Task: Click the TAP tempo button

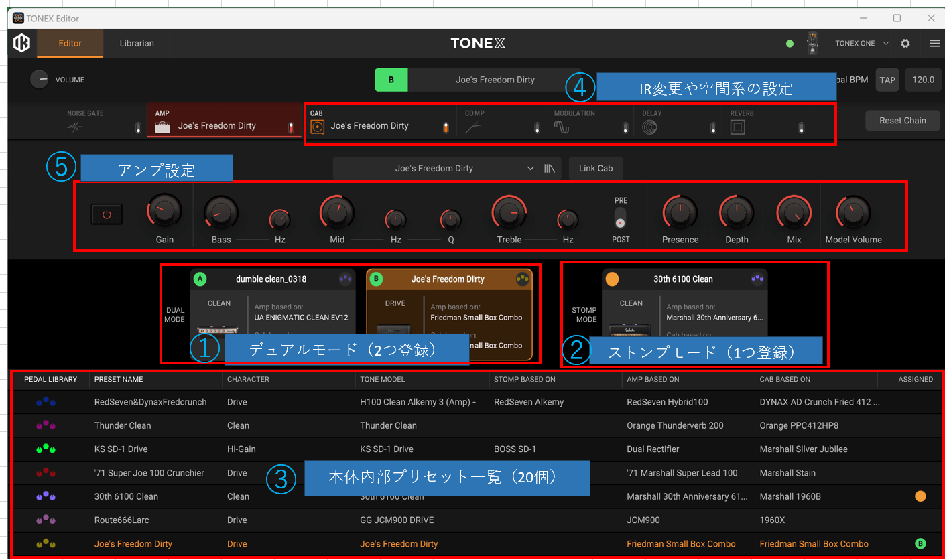Action: point(887,80)
